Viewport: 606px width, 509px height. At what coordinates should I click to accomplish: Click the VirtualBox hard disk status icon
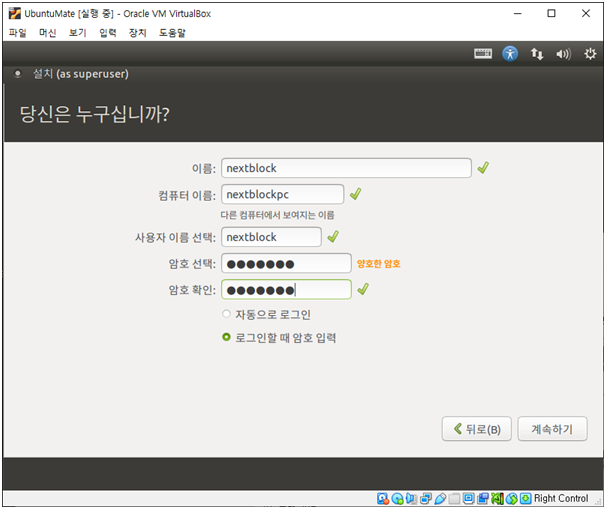coord(383,499)
